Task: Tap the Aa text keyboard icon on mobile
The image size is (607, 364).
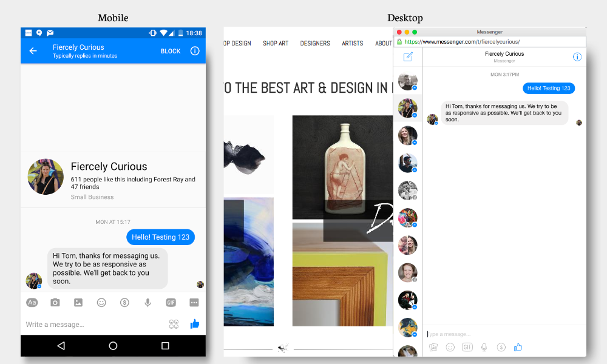Action: pyautogui.click(x=32, y=303)
